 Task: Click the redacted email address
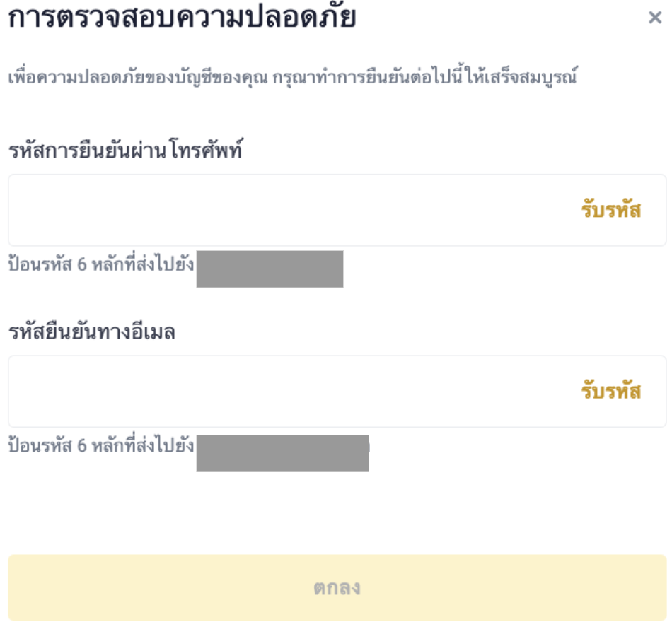(282, 453)
